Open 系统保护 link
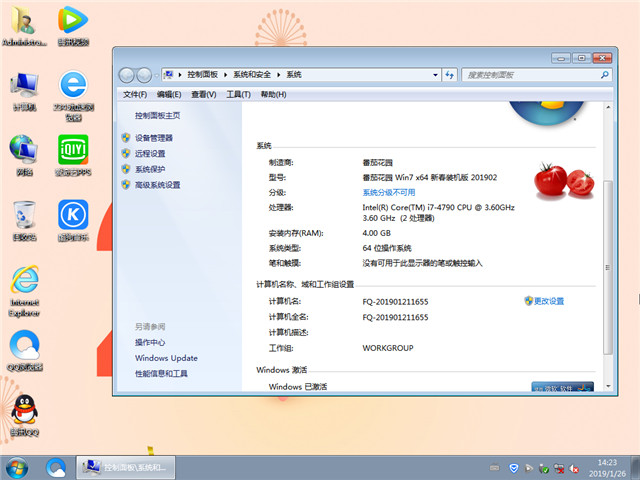This screenshot has height=480, width=640. (150, 169)
